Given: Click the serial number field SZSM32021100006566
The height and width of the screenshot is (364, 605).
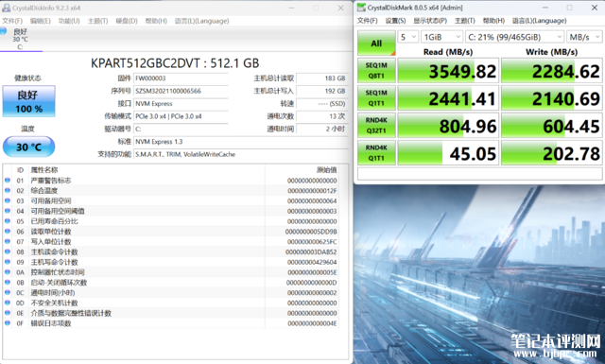Looking at the screenshot, I should click(181, 91).
